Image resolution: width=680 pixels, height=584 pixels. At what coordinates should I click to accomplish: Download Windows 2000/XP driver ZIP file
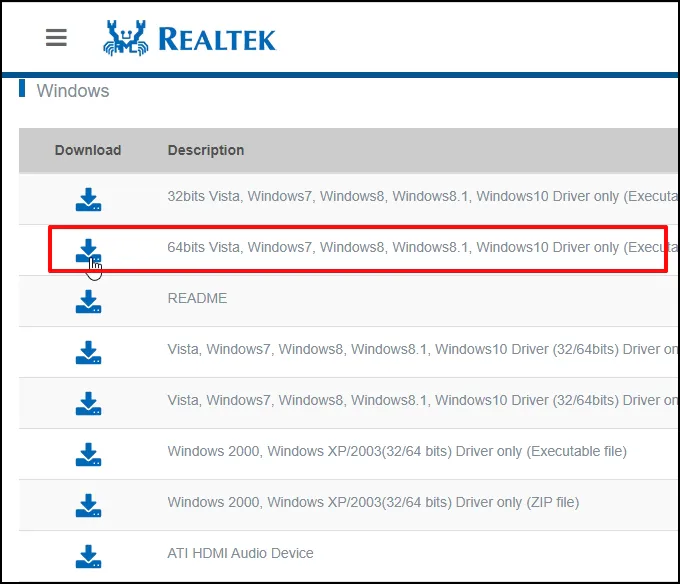point(88,506)
